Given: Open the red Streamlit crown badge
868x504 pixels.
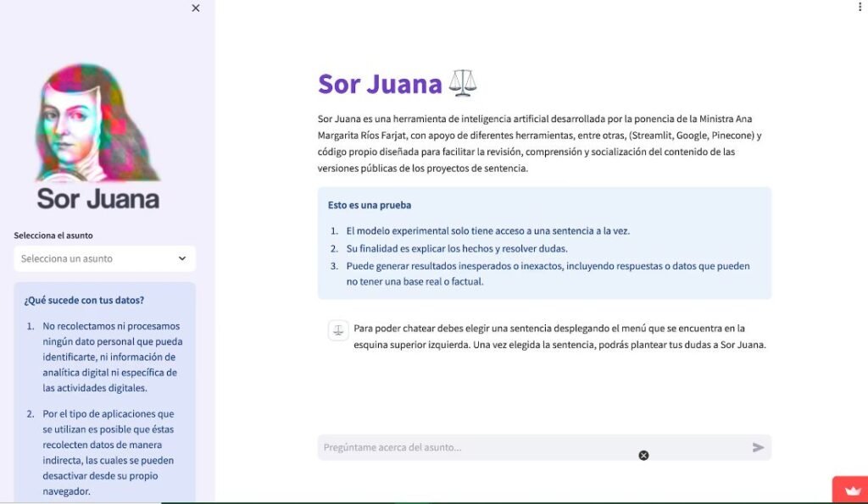Looking at the screenshot, I should [x=850, y=490].
